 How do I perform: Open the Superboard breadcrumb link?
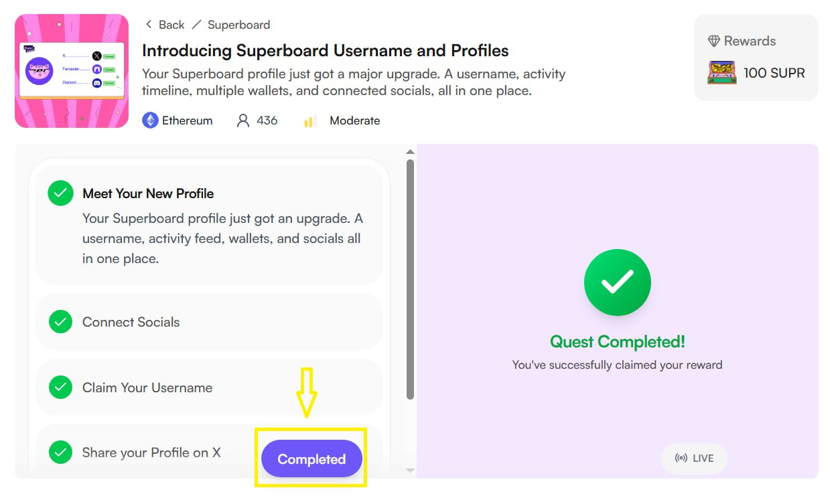[238, 25]
